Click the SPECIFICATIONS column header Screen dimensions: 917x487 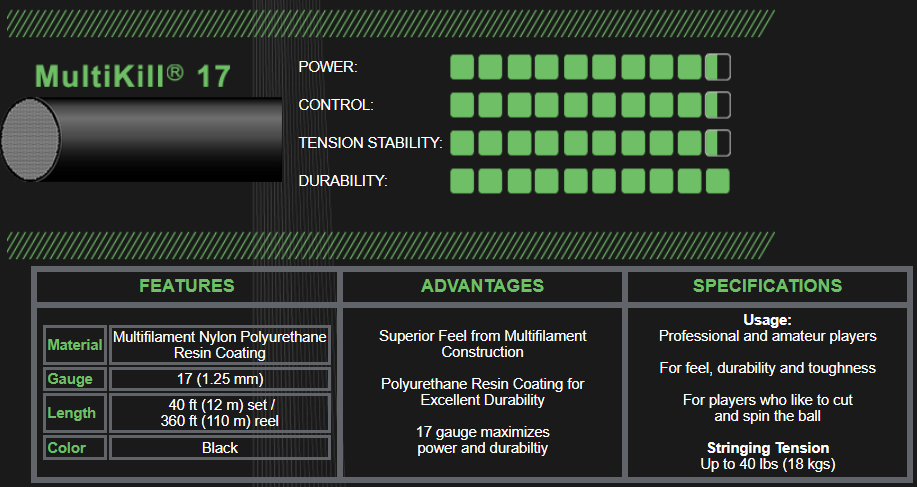point(767,286)
